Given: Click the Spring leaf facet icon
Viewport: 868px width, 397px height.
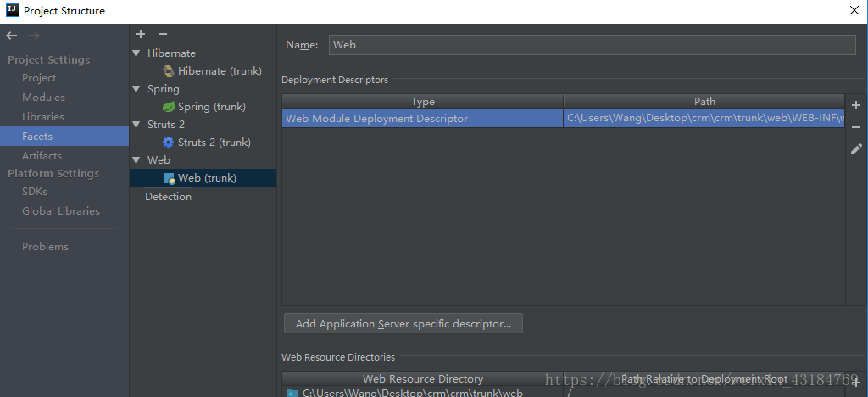Looking at the screenshot, I should coord(169,107).
